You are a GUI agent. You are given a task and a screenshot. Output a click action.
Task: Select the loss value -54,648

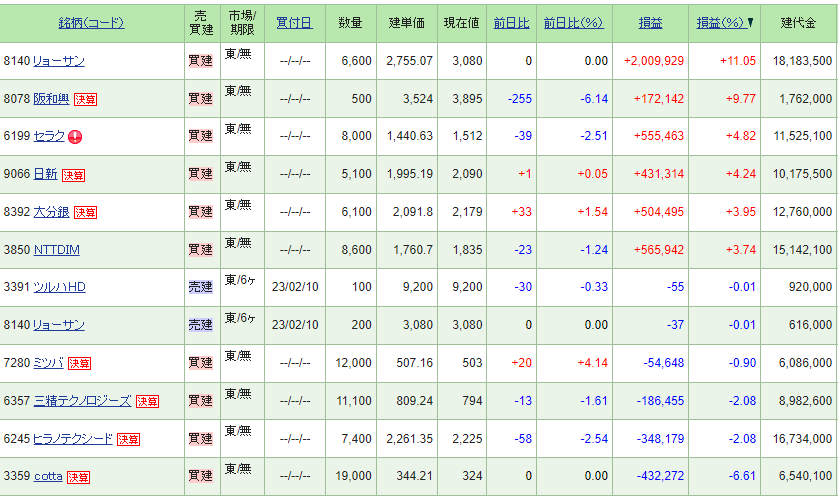click(664, 363)
